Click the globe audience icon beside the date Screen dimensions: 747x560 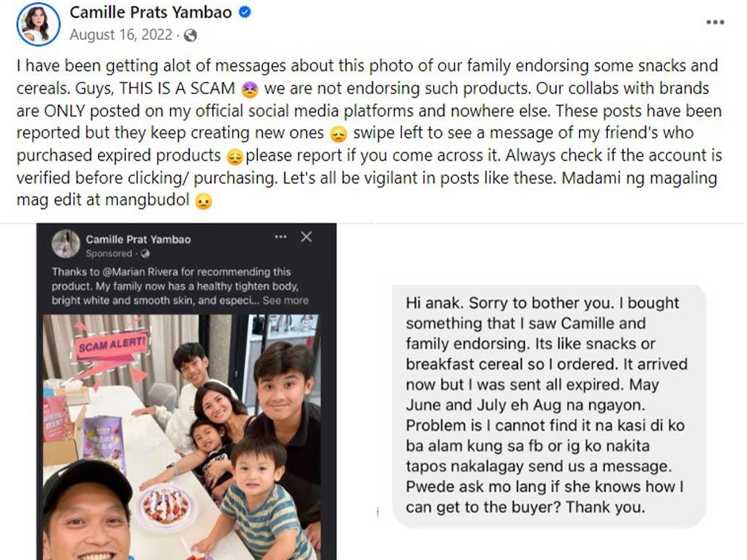point(191,35)
